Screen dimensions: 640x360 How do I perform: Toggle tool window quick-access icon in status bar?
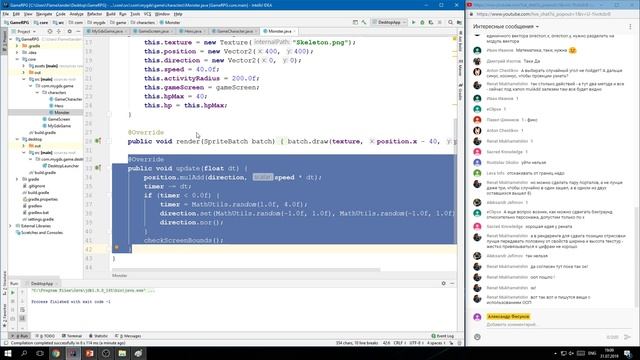6,343
